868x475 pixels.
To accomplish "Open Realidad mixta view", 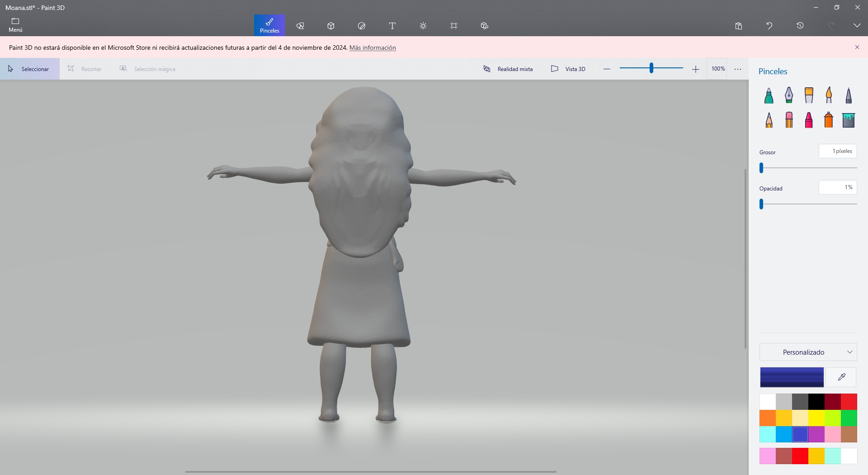I will [508, 69].
